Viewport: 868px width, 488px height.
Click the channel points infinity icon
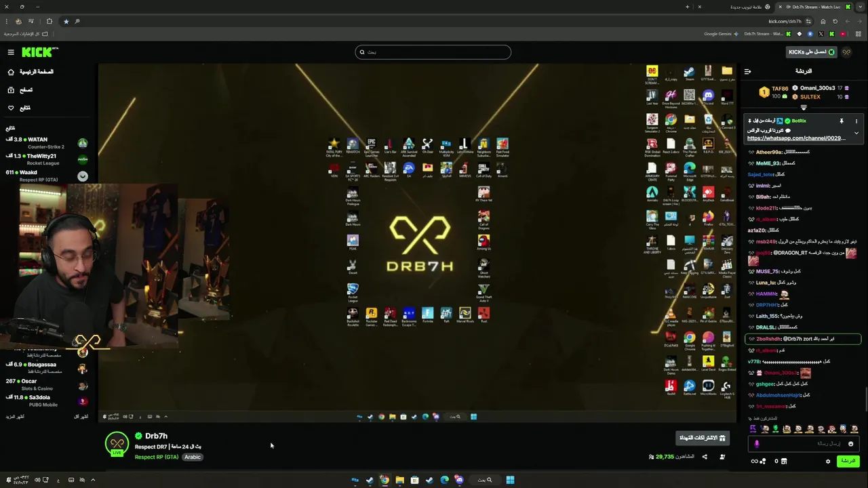755,461
